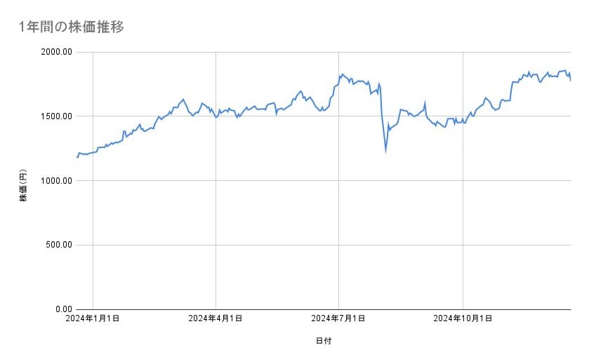Click the 500.00 y-axis label
The width and height of the screenshot is (589, 364).
(59, 245)
